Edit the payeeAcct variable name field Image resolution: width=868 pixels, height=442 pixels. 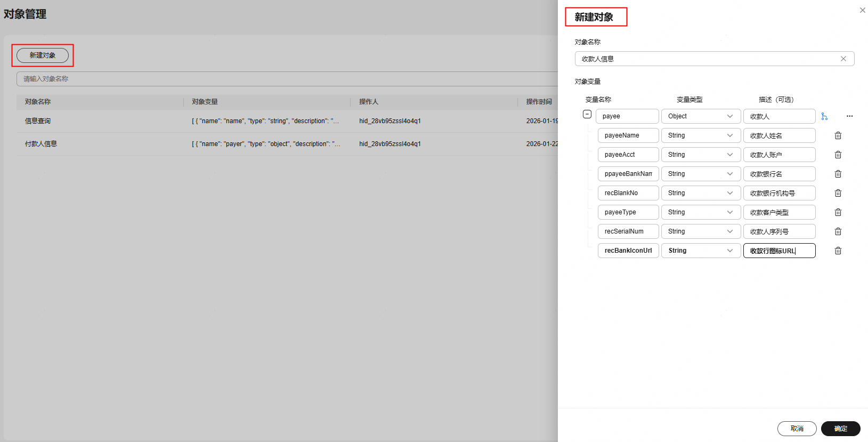click(x=628, y=155)
